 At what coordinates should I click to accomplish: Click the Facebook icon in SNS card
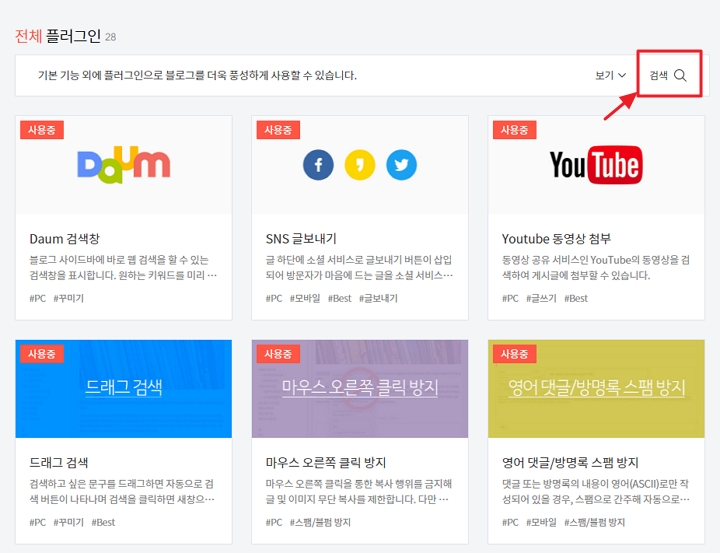tap(318, 165)
